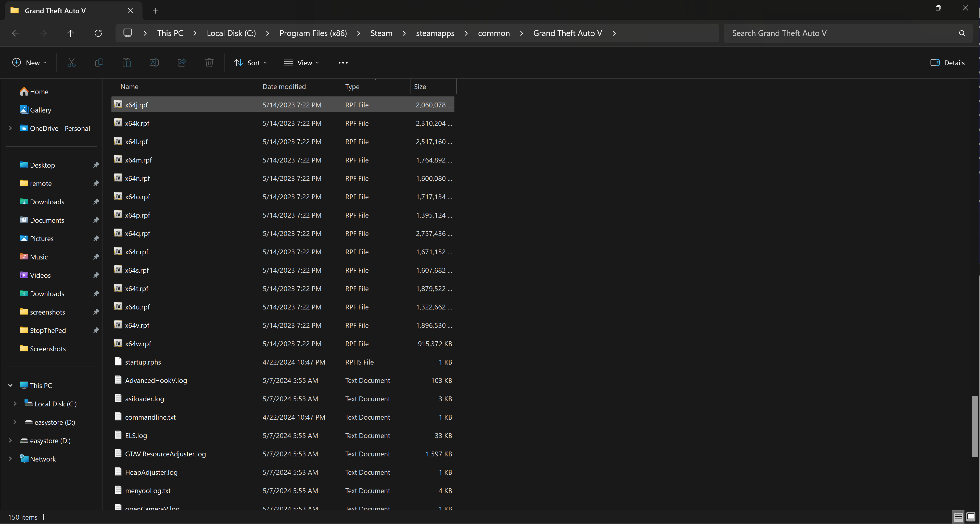Open a new tab with plus button
The image size is (980, 524).
(156, 11)
